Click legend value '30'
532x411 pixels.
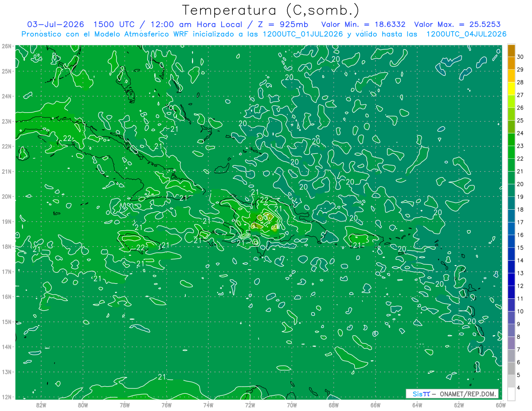[520, 57]
